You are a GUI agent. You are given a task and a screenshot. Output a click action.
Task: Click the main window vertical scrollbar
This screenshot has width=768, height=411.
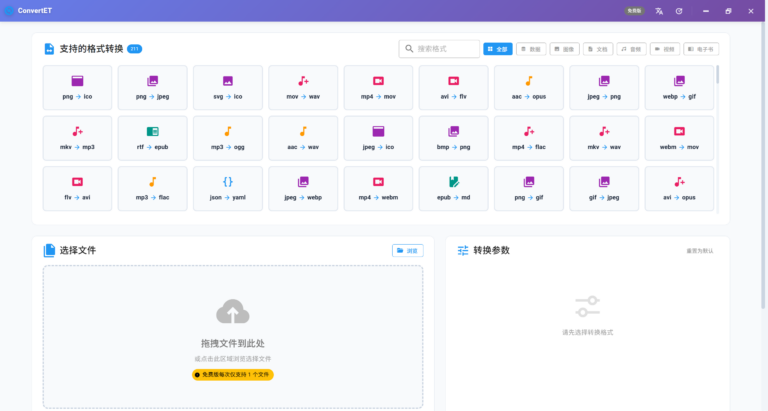763,165
